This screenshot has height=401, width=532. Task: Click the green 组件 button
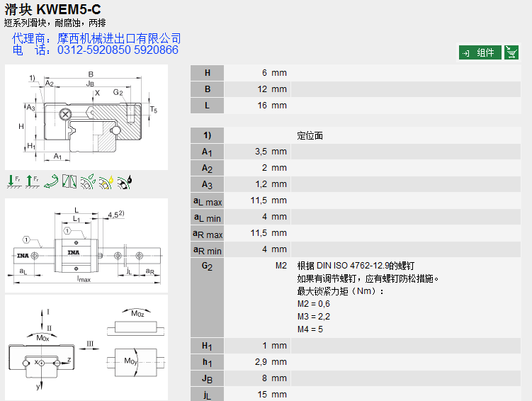480,52
